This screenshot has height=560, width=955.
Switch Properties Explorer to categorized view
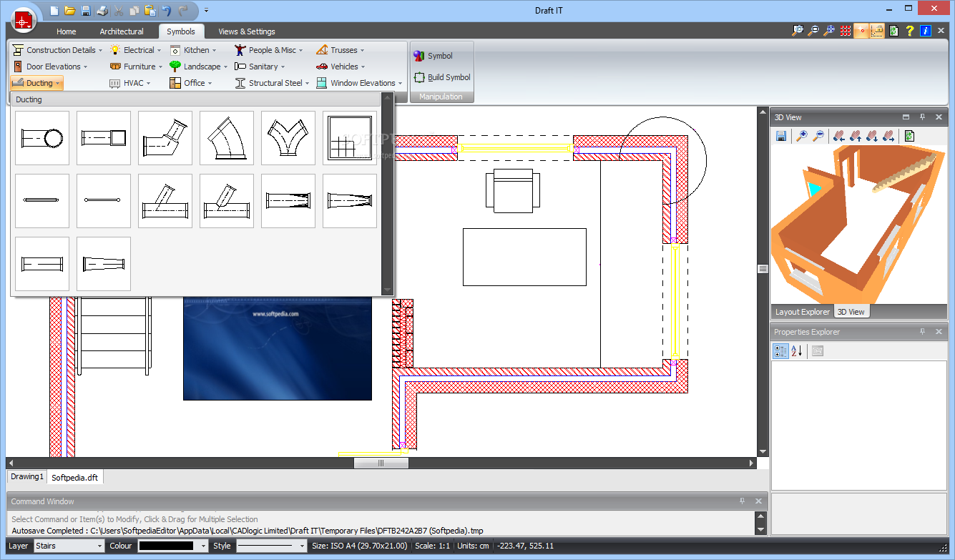(x=780, y=350)
